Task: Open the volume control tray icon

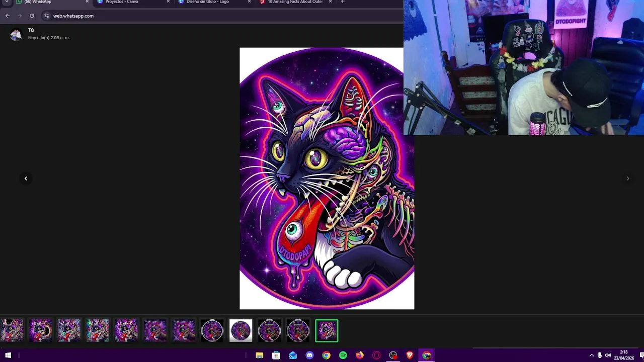Action: 607,355
